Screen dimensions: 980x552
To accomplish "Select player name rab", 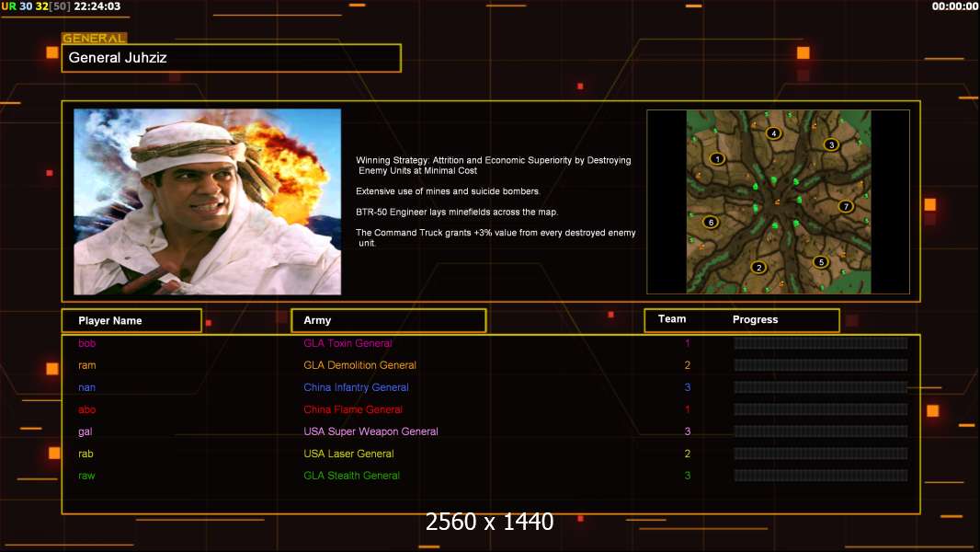I will 85,454.
